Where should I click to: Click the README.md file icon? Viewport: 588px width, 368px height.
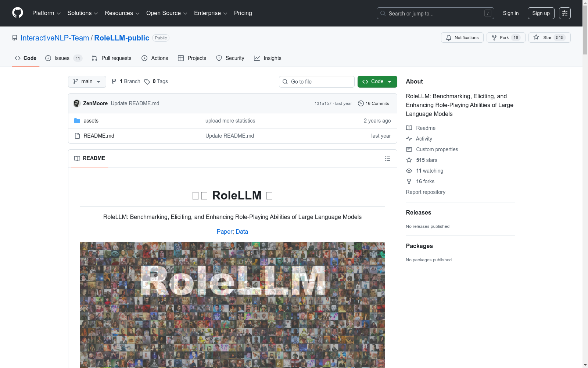tap(77, 136)
